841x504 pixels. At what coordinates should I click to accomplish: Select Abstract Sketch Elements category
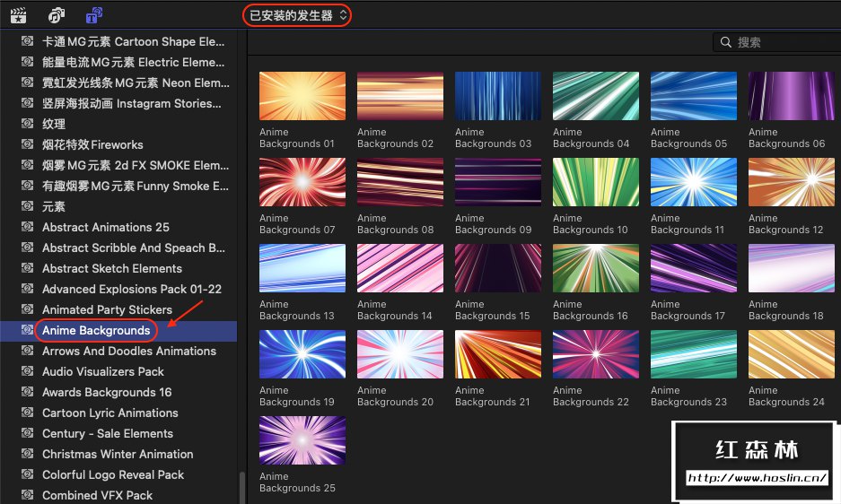(x=118, y=269)
